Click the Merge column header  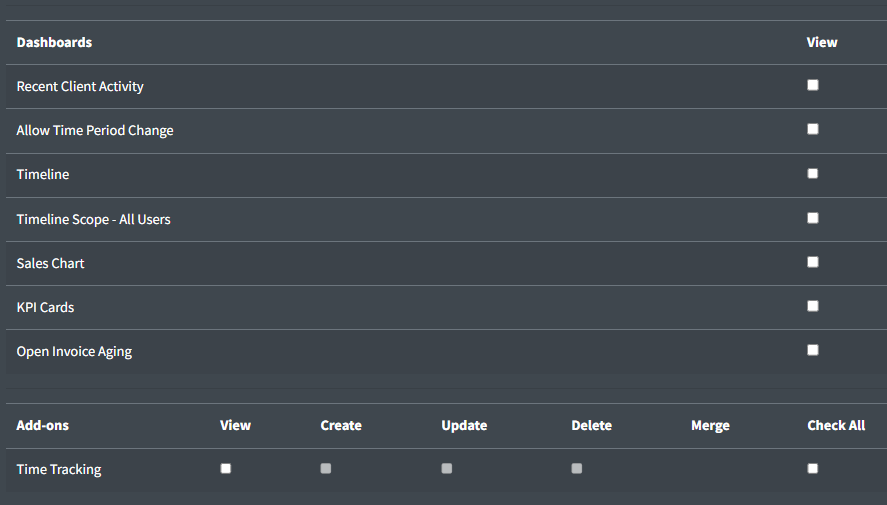coord(710,425)
